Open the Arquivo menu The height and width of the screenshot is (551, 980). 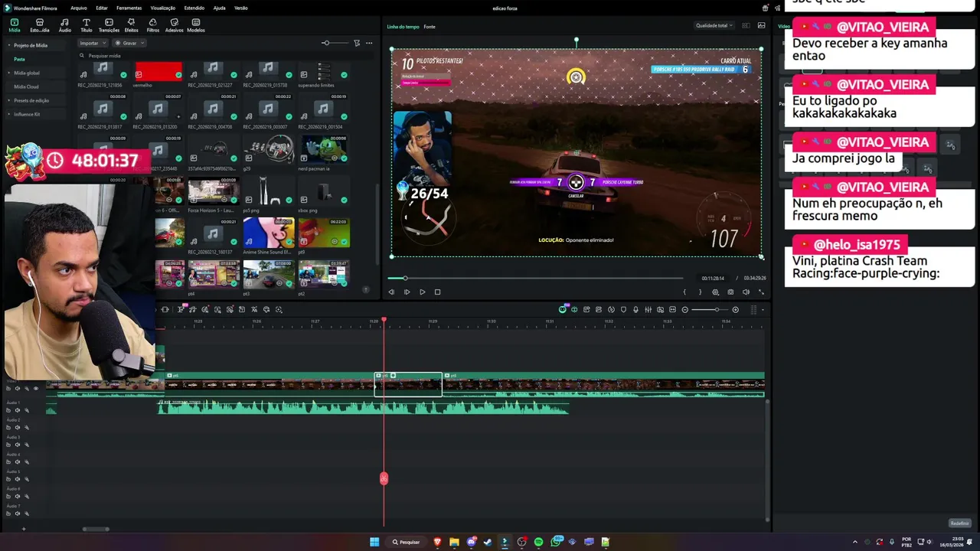click(x=78, y=8)
